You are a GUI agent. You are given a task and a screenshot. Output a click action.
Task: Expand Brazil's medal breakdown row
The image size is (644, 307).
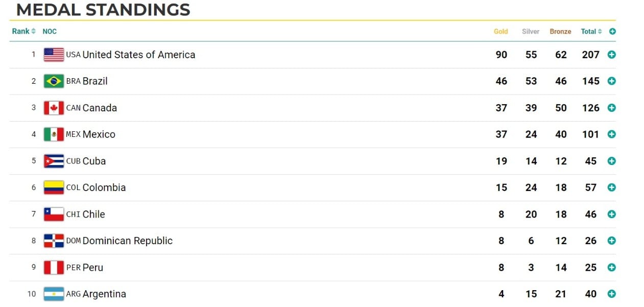[611, 81]
